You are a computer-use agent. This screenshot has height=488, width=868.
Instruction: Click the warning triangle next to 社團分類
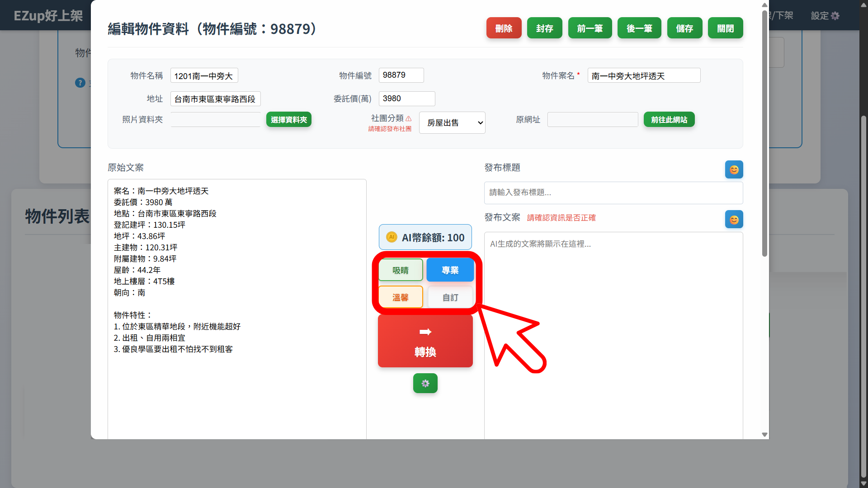(409, 118)
